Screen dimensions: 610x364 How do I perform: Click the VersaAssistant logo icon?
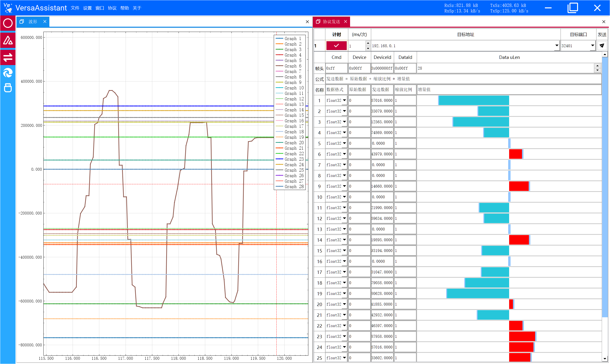pyautogui.click(x=8, y=8)
